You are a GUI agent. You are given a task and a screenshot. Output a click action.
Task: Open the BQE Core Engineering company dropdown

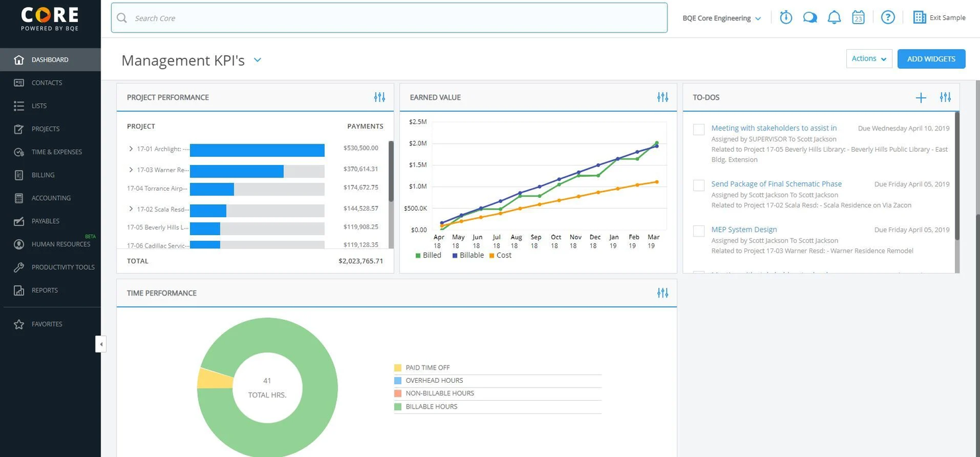pyautogui.click(x=721, y=18)
